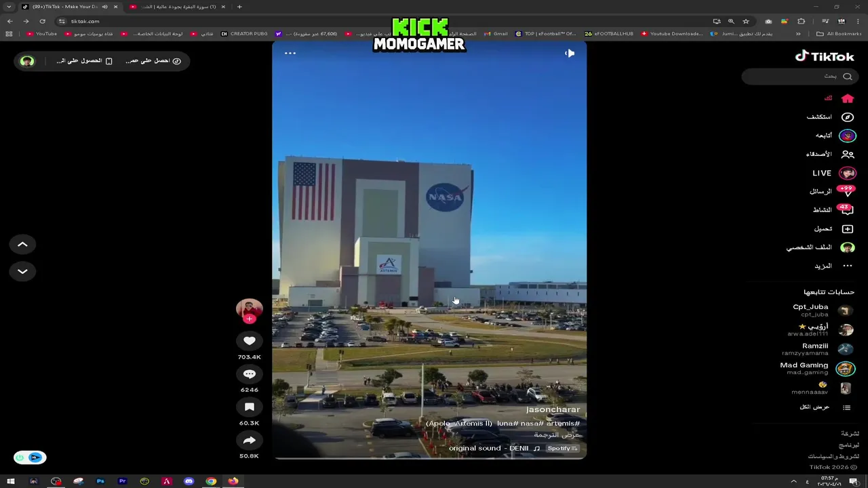Click the #artemis hashtag in the caption
This screenshot has height=488, width=868.
click(564, 424)
